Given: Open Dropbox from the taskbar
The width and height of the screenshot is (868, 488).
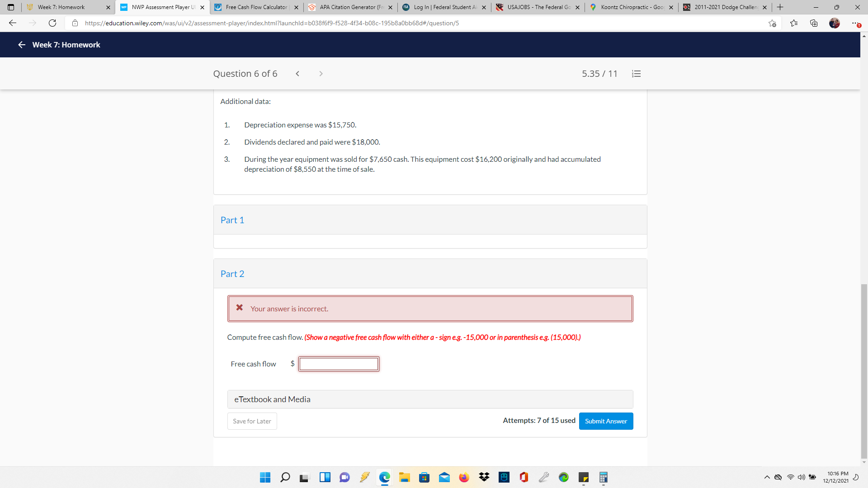Looking at the screenshot, I should [484, 477].
